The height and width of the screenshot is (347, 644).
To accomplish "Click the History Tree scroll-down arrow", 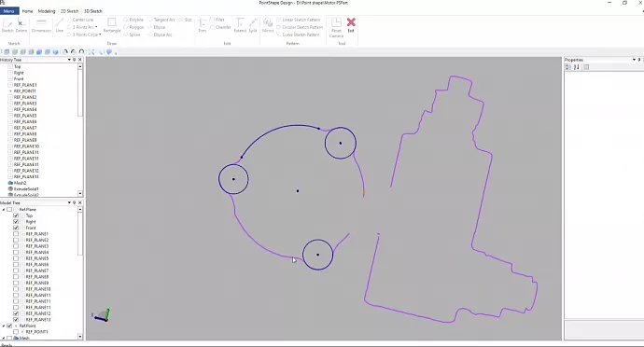I will click(80, 193).
